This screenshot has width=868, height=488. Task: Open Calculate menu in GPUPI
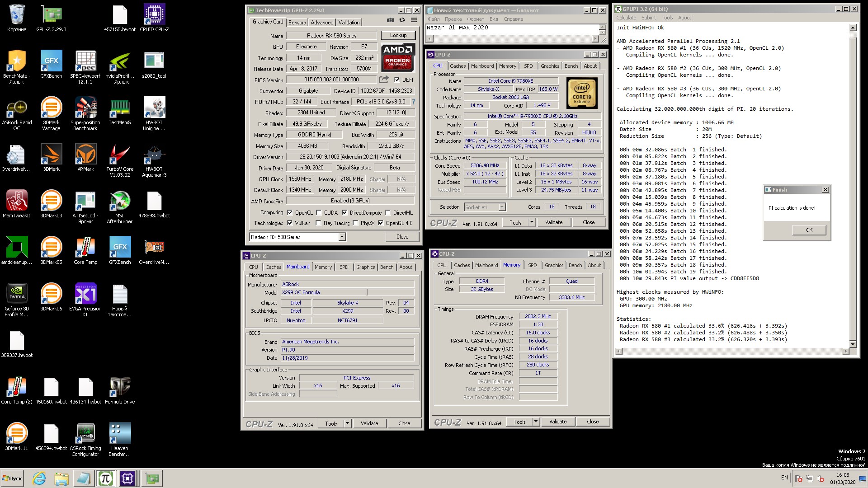(x=626, y=18)
